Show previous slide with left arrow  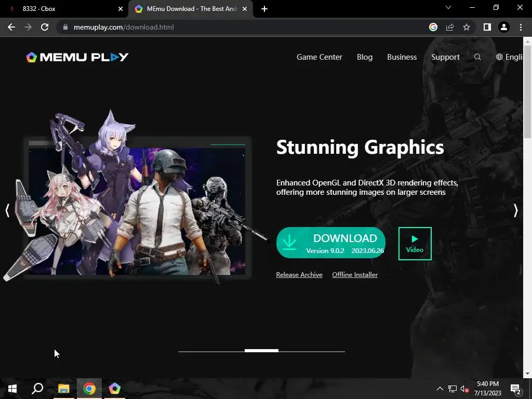click(x=7, y=210)
